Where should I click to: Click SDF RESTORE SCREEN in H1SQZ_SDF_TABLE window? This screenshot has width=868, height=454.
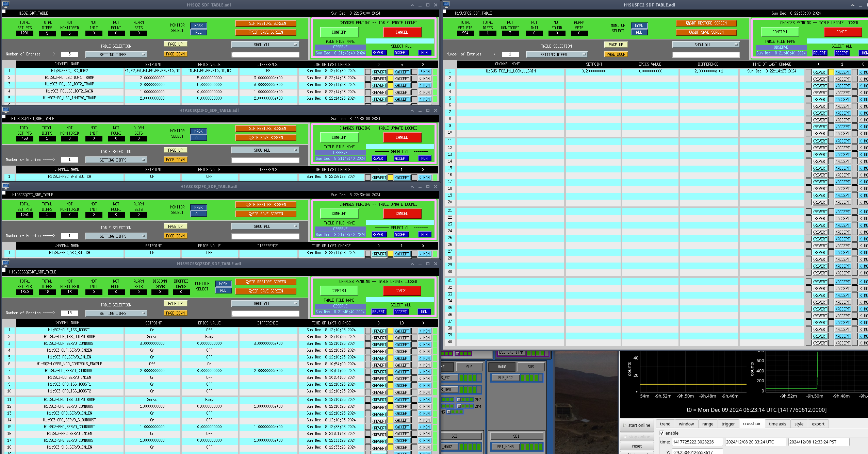pos(266,23)
